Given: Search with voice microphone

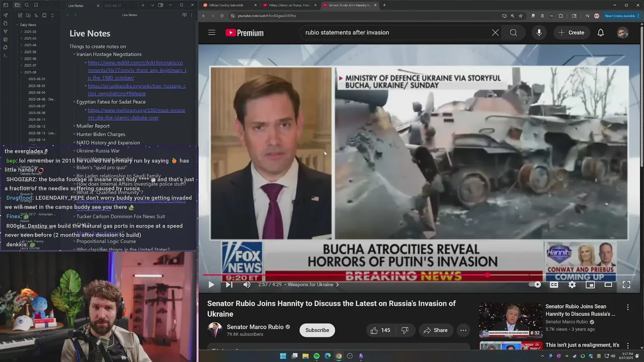Looking at the screenshot, I should (x=539, y=33).
